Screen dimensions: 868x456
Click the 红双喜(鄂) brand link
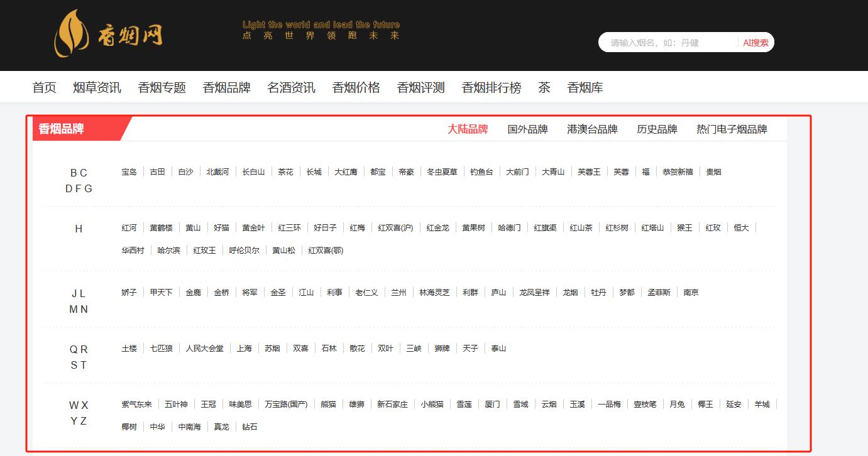326,250
